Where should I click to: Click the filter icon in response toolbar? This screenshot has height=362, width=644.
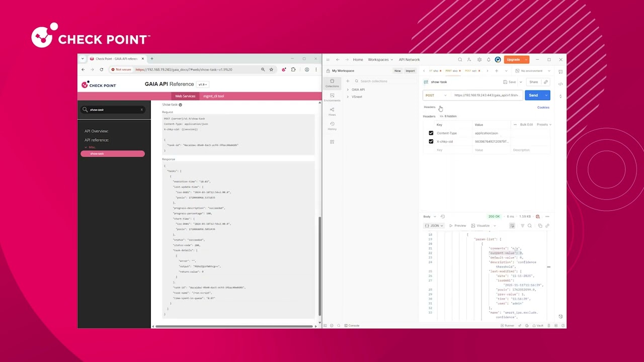click(x=522, y=226)
